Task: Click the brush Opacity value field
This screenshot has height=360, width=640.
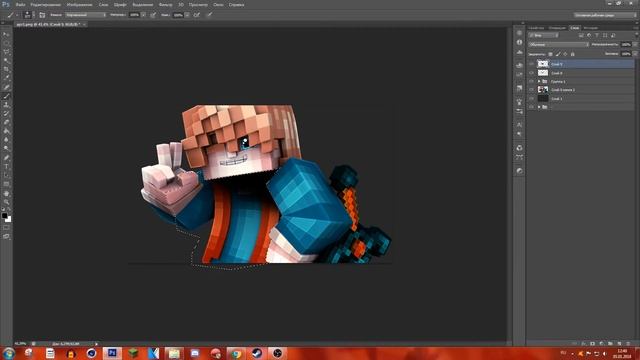Action: 134,15
